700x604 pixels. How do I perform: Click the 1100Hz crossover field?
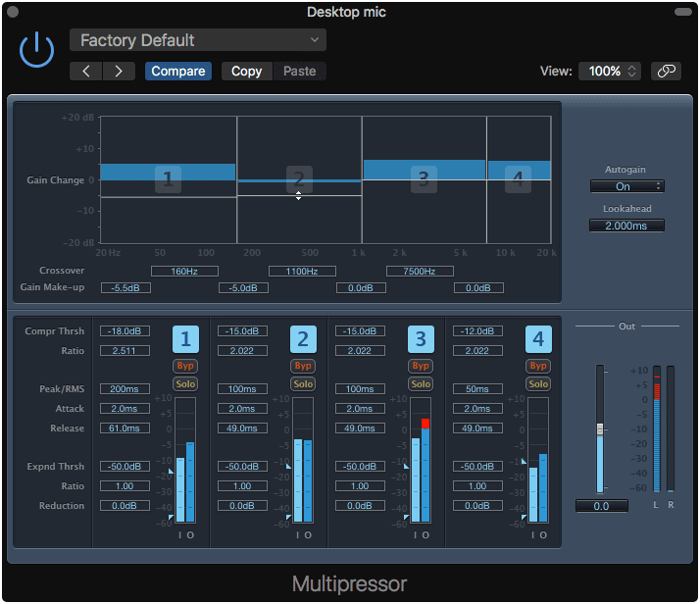[302, 271]
